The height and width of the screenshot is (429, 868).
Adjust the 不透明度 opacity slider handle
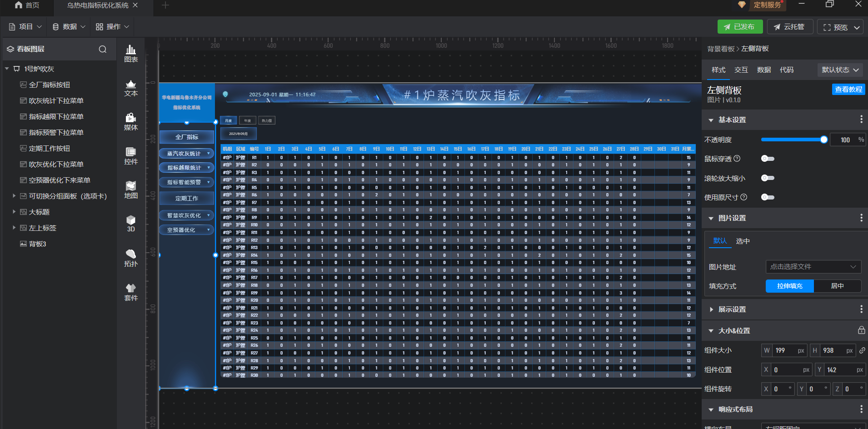pyautogui.click(x=823, y=140)
